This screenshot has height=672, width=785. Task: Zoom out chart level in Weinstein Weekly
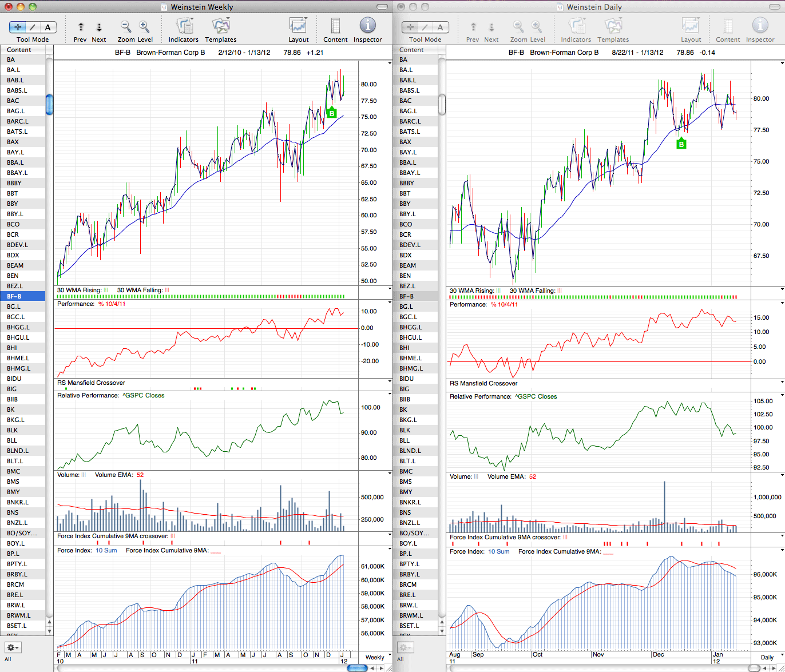pos(125,26)
